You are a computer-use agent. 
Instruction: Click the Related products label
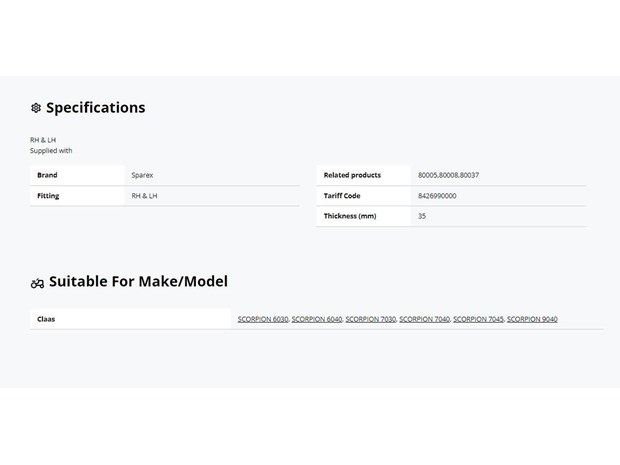352,175
